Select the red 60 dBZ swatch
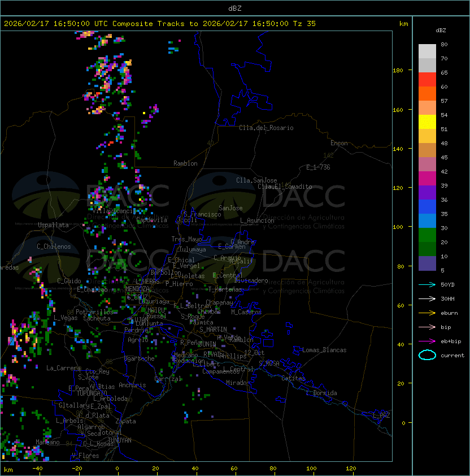The width and height of the screenshot is (470, 476). tap(427, 80)
